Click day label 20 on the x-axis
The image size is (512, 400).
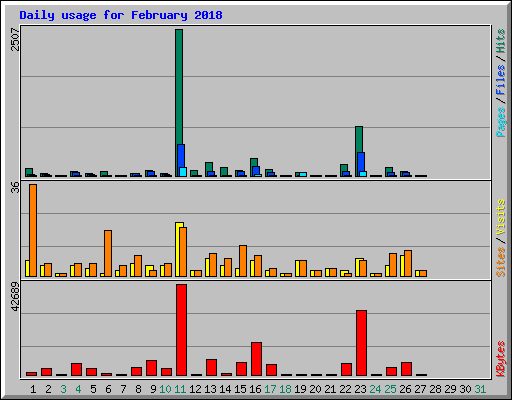pyautogui.click(x=315, y=389)
